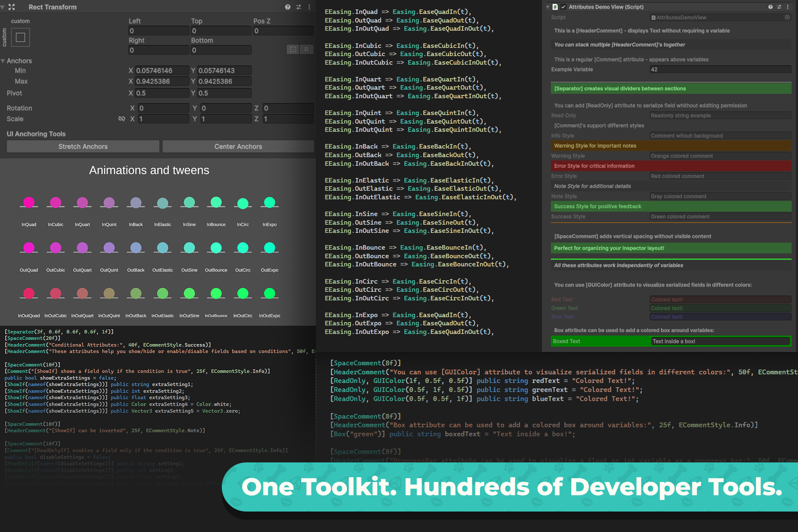The image size is (798, 532).
Task: Click the InBounce animation ball
Action: click(216, 202)
